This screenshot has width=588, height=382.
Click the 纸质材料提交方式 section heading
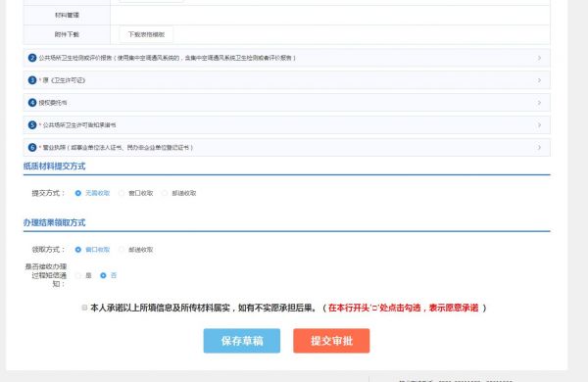[x=54, y=167]
